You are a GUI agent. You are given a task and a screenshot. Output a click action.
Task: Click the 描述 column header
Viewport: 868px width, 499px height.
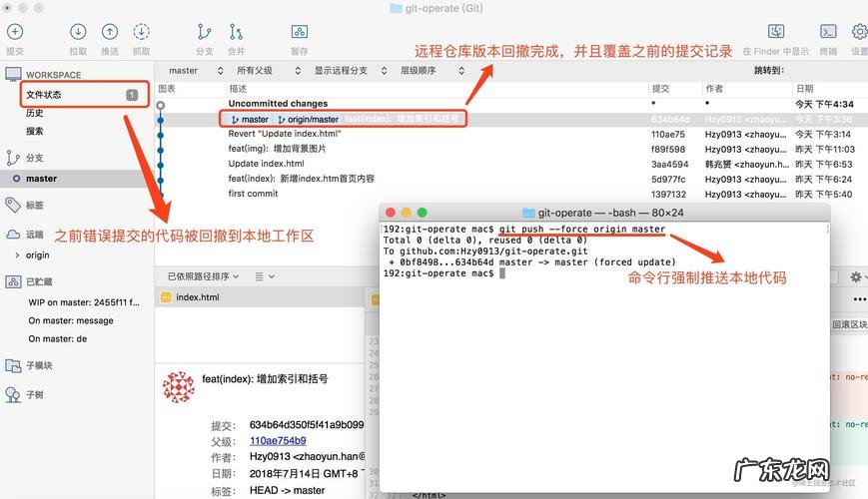click(x=238, y=89)
